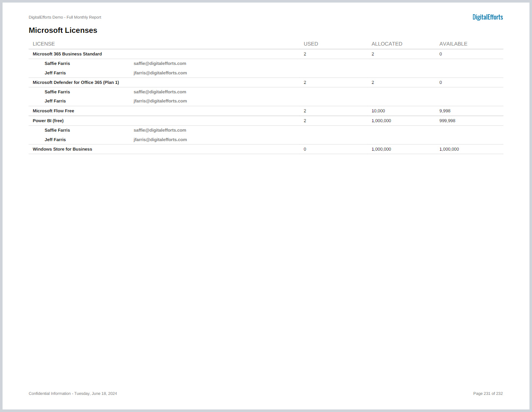
Task: Click the ALLOCATED column header
Action: click(x=387, y=44)
